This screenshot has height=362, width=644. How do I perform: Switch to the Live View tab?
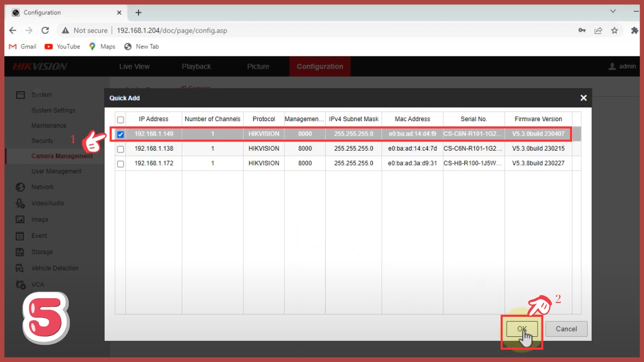(134, 67)
